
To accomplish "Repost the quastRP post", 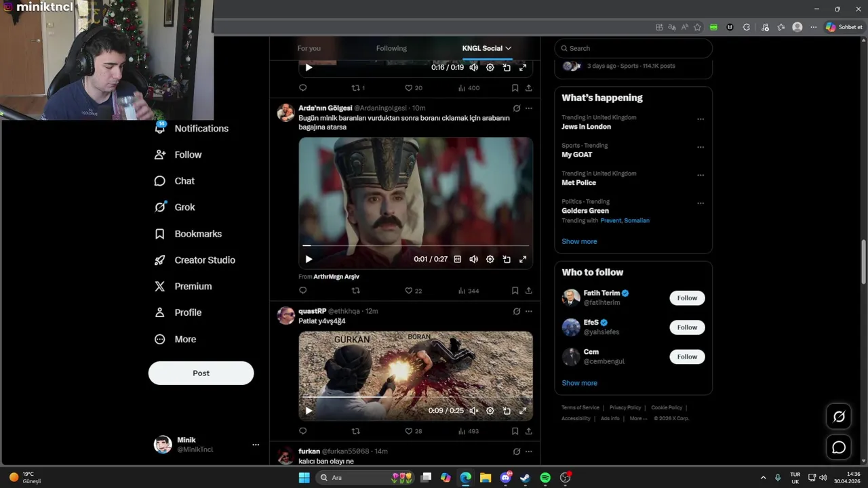I will (355, 431).
